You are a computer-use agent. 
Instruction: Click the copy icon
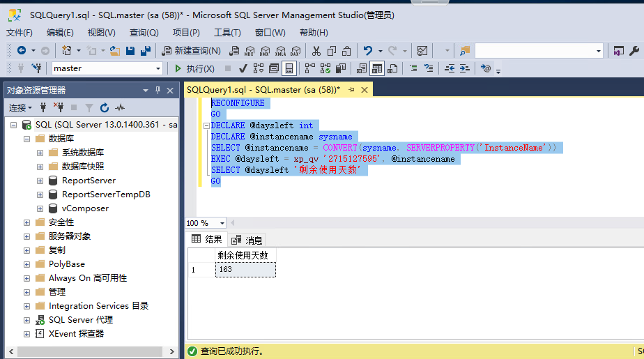pyautogui.click(x=332, y=51)
